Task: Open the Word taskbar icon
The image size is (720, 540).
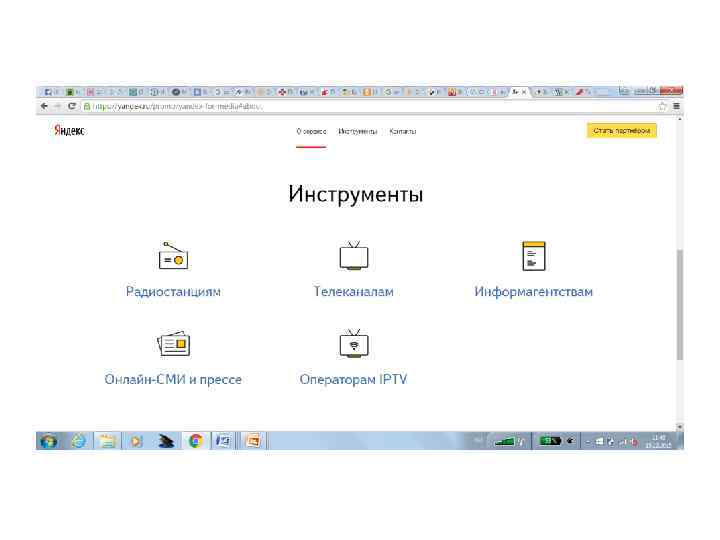Action: (x=224, y=441)
